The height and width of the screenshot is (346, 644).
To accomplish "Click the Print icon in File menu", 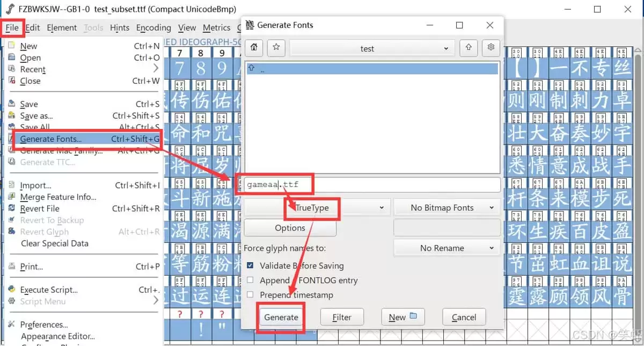I will [12, 266].
